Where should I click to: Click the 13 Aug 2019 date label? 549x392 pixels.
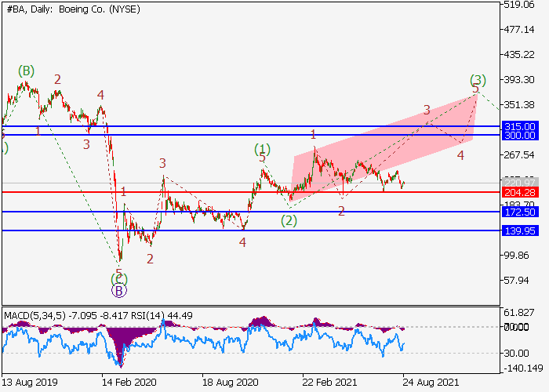[x=30, y=382]
